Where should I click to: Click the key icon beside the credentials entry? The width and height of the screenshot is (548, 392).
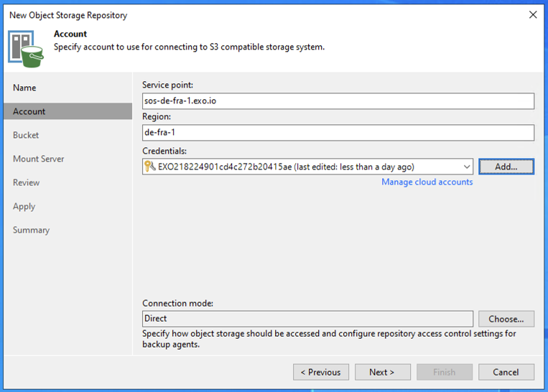150,167
